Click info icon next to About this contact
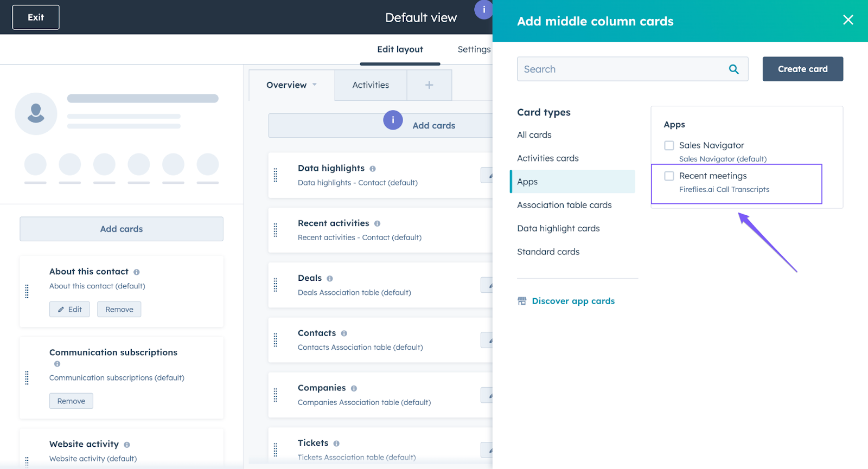Viewport: 868px width, 469px height. coord(137,272)
